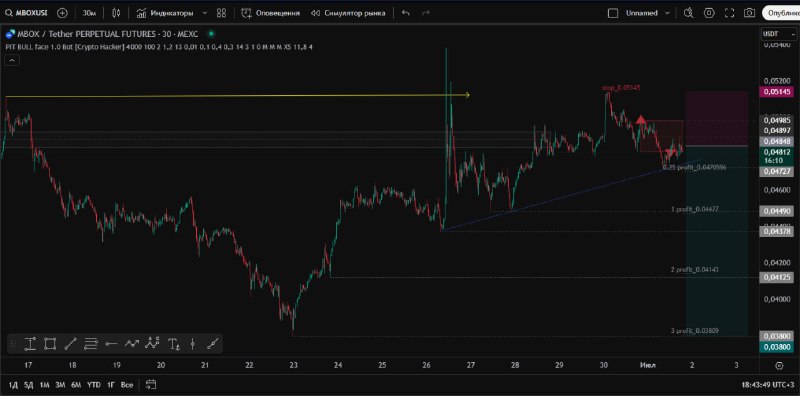
Task: Select the text annotation tool
Action: tap(173, 344)
